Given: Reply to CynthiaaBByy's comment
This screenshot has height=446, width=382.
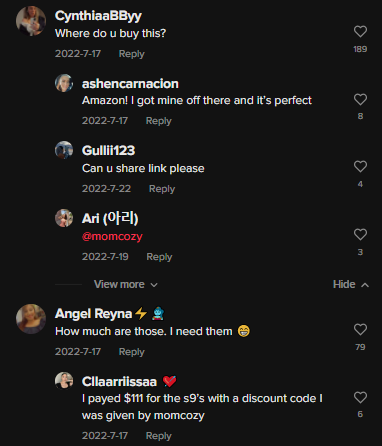Looking at the screenshot, I should [x=132, y=54].
